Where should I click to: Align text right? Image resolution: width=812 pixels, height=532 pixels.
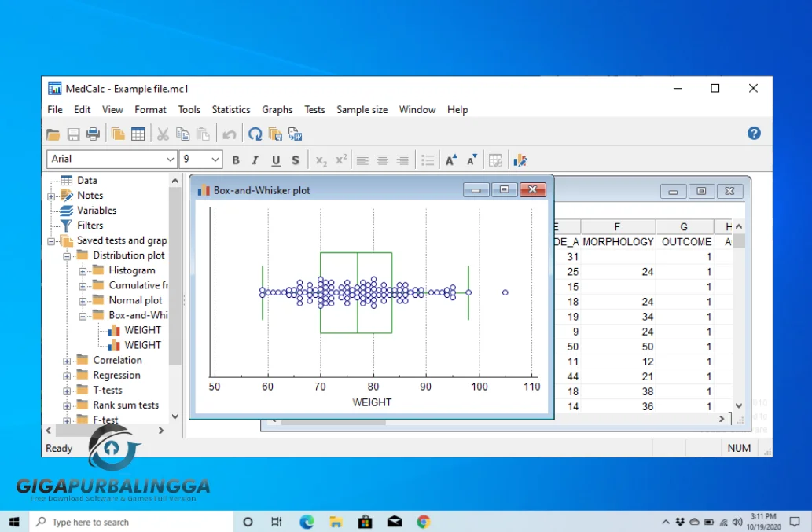402,160
